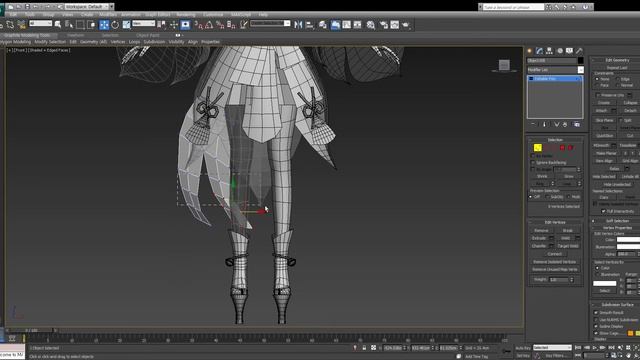Click the Illumination white swatch
The image size is (640, 360).
pos(628,247)
